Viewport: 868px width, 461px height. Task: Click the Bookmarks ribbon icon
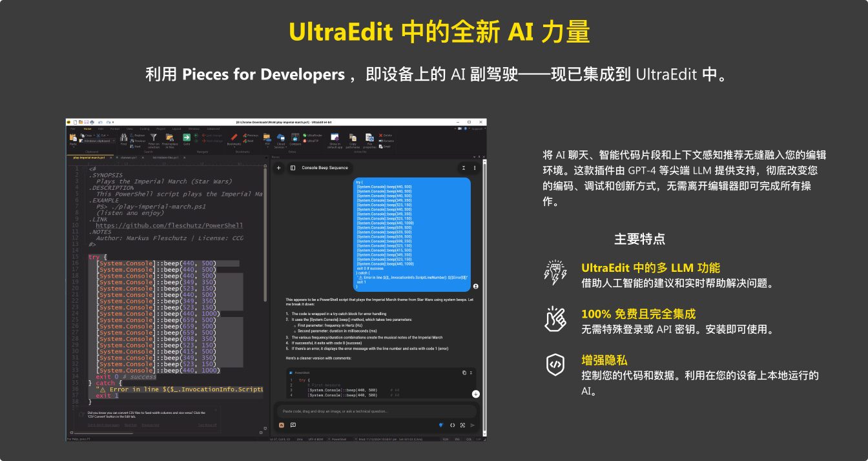(234, 138)
